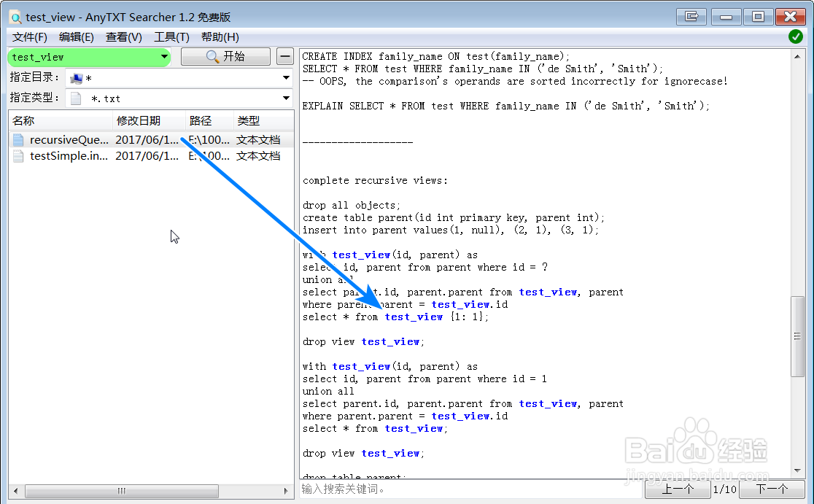Sort results by 名称 column header
814x504 pixels.
coord(61,121)
